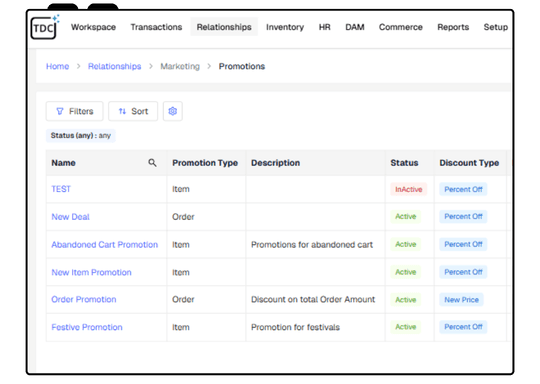Screen dimensions: 540x384
Task: Click the Status (any) filter chip
Action: point(81,136)
